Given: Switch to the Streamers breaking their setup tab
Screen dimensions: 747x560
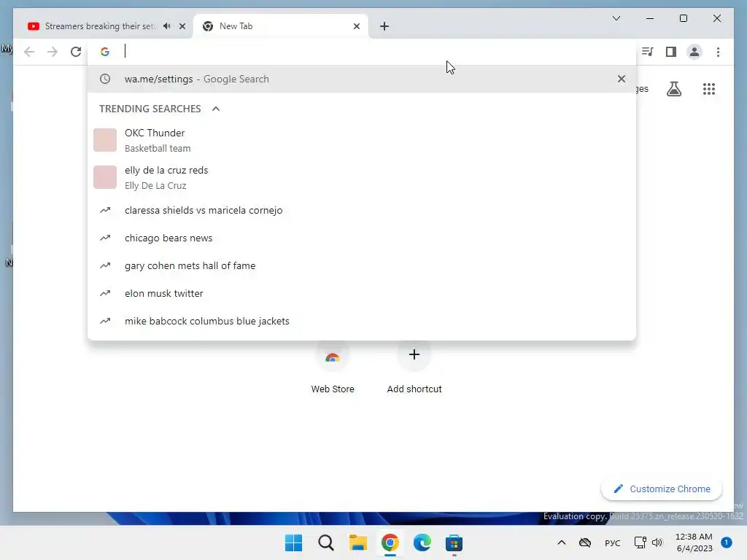Looking at the screenshot, I should point(100,26).
